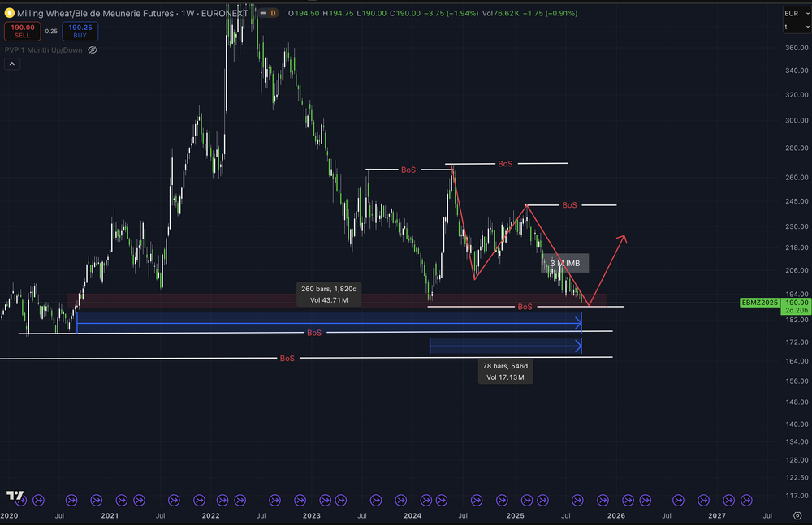
Task: Click the green 190.00 current price label
Action: point(796,303)
